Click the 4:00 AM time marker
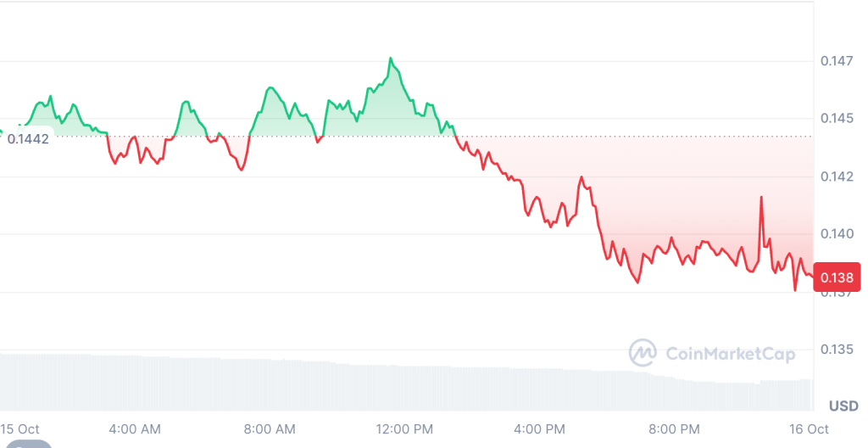 (x=136, y=429)
